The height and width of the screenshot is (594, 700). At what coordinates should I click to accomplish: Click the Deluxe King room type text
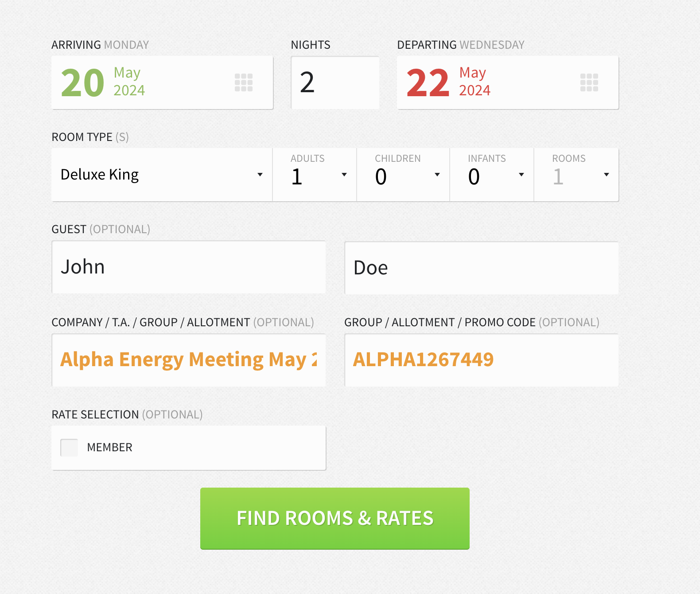(x=100, y=175)
